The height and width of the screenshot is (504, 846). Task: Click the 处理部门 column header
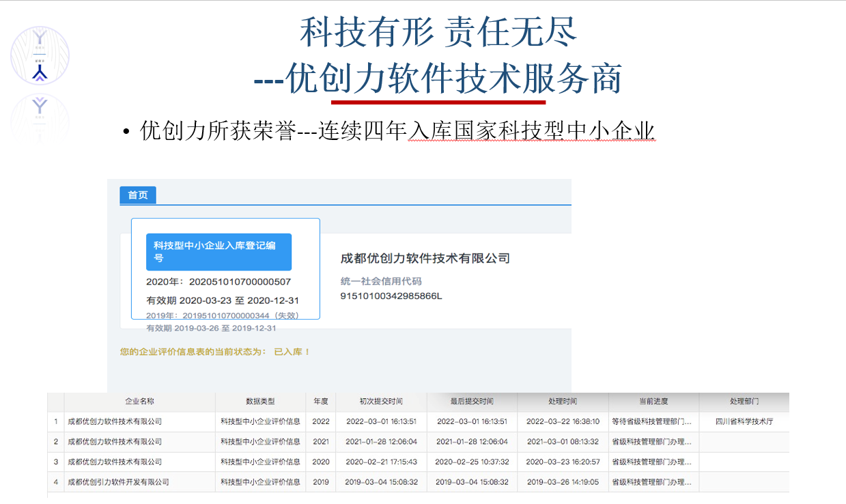(744, 402)
